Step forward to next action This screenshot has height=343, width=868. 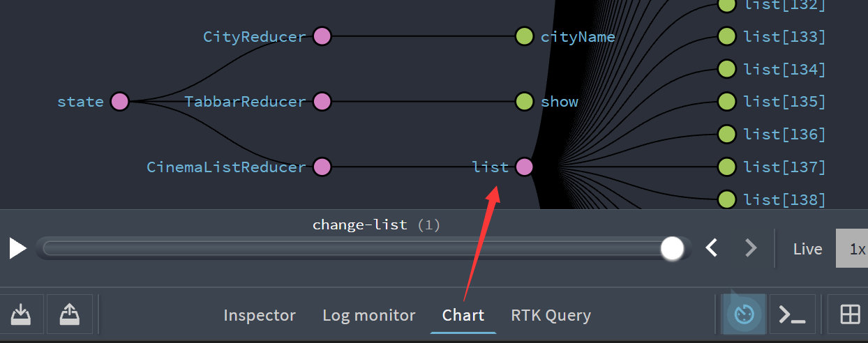point(751,247)
